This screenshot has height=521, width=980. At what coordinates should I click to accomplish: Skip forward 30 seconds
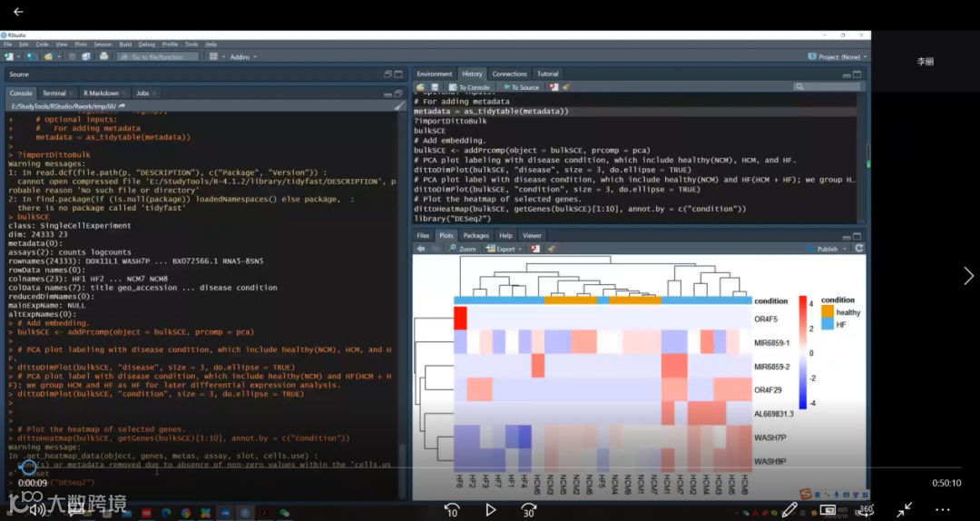(x=529, y=510)
